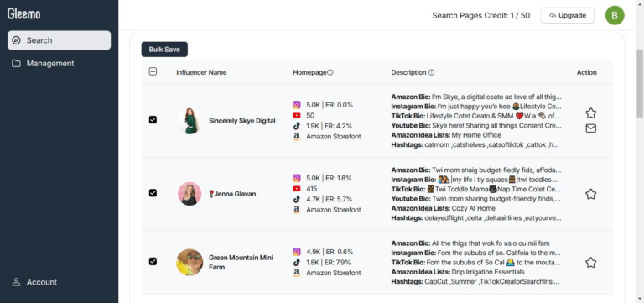644x303 pixels.
Task: Click the Homepage info icon
Action: [330, 72]
